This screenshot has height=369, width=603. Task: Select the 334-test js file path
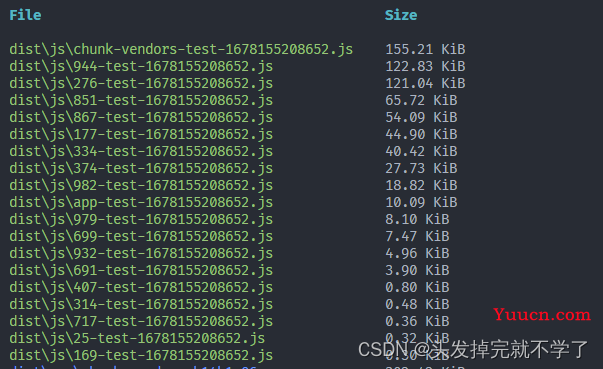tap(141, 152)
